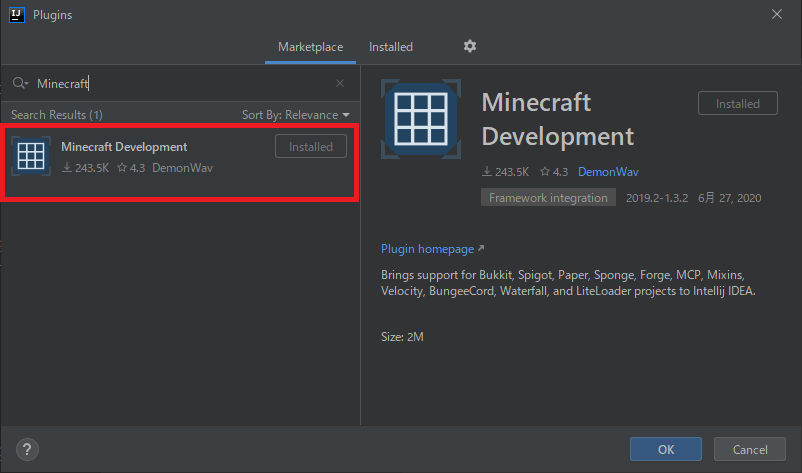Click the version 2019.2-1.3.2 text
Screen dimensions: 802x473
[x=657, y=198]
